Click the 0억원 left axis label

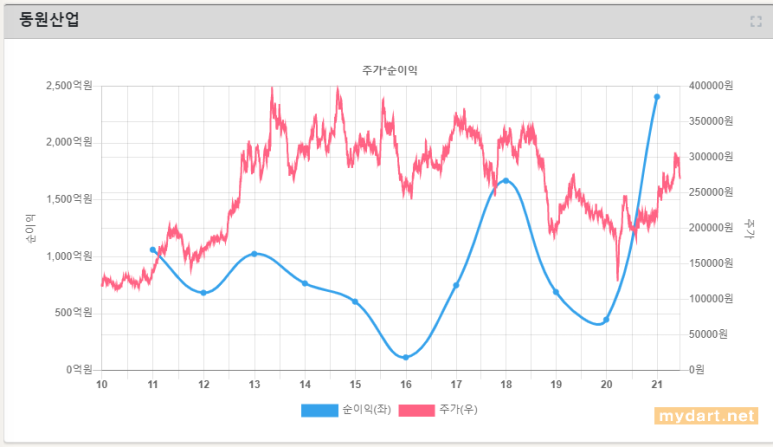[x=79, y=370]
